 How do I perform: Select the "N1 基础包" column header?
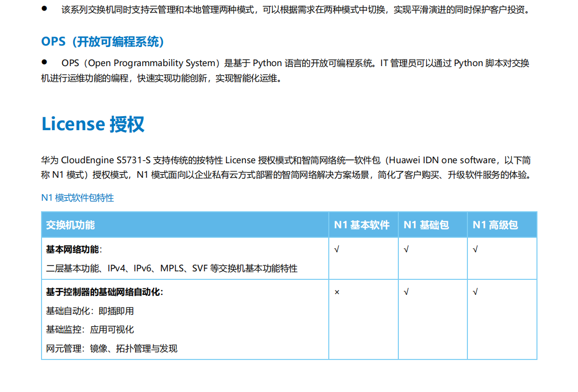pyautogui.click(x=426, y=225)
